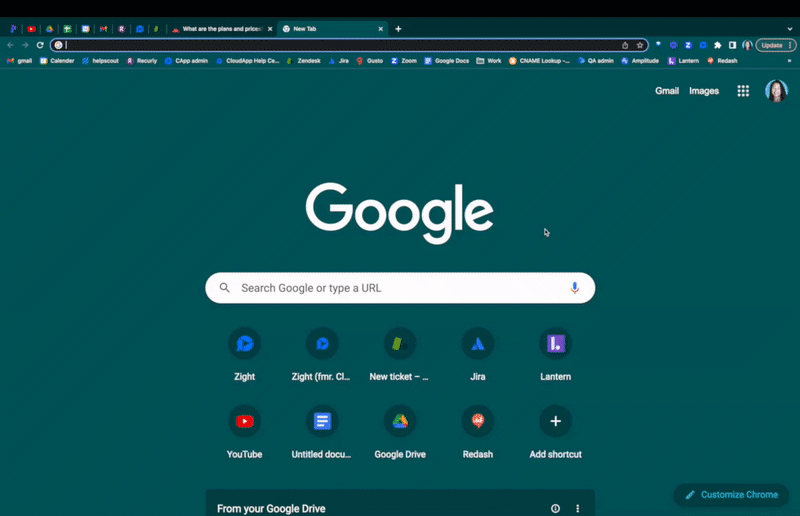Open the Zight shortcut

tap(244, 355)
